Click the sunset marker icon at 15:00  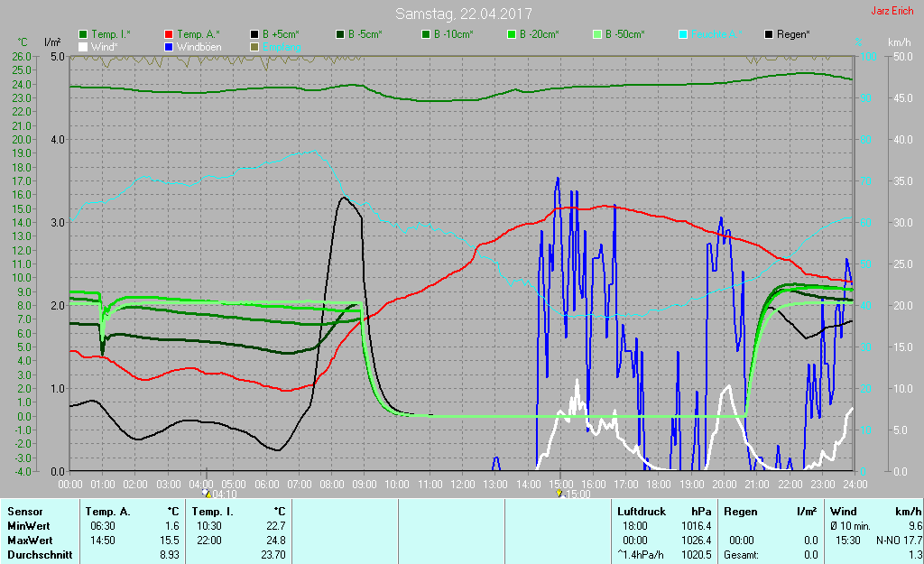559,493
